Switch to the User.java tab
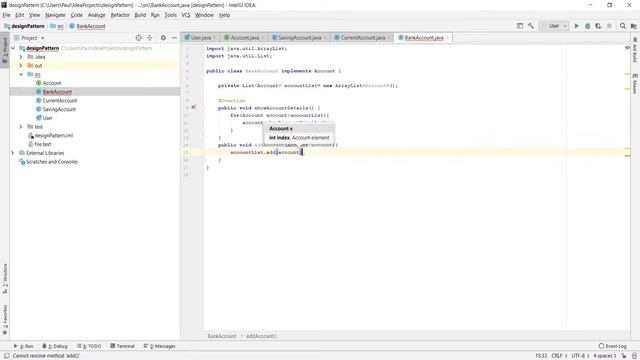The image size is (640, 360). click(x=201, y=38)
